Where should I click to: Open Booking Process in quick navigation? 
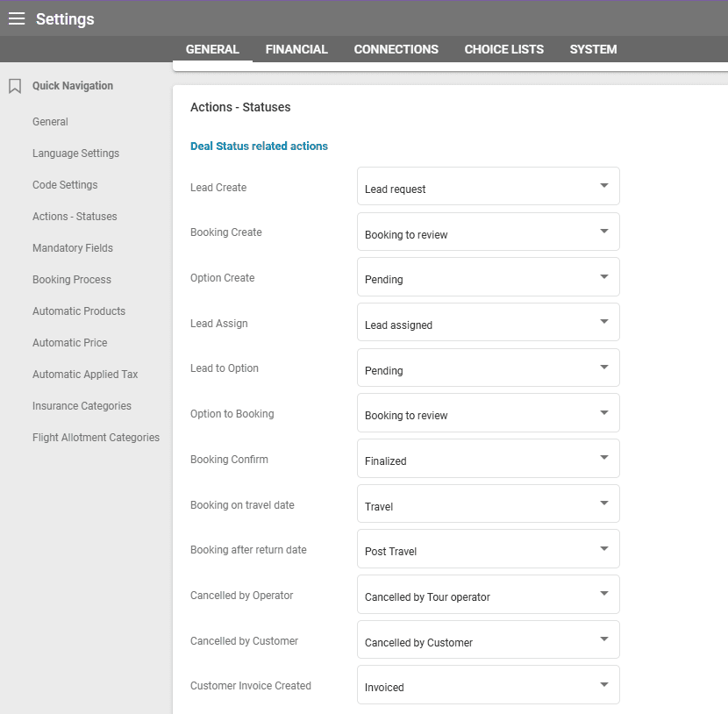click(x=72, y=280)
